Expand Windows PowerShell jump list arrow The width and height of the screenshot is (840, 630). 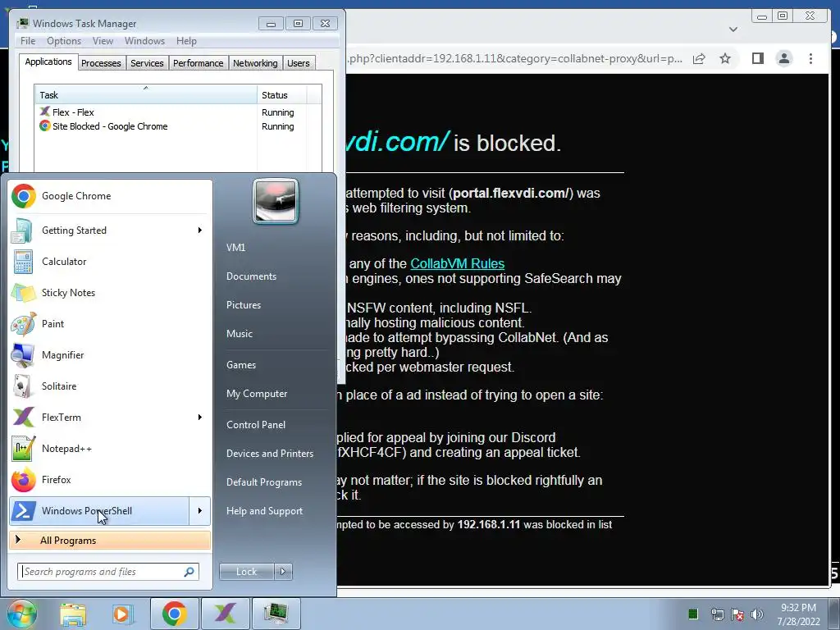[200, 510]
